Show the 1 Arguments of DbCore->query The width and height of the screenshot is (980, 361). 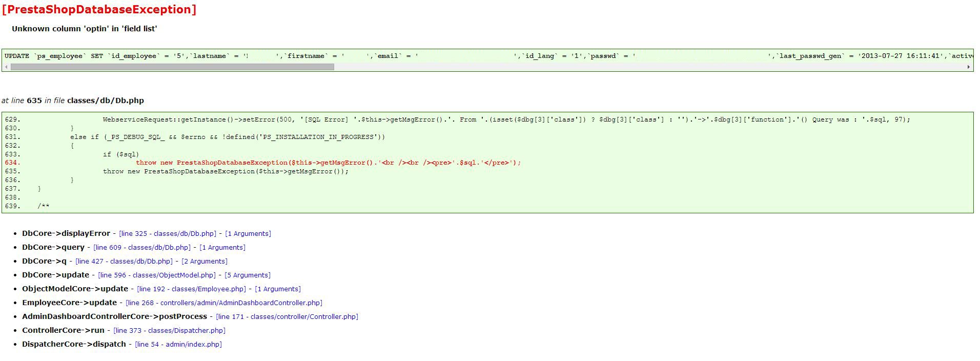coord(222,247)
